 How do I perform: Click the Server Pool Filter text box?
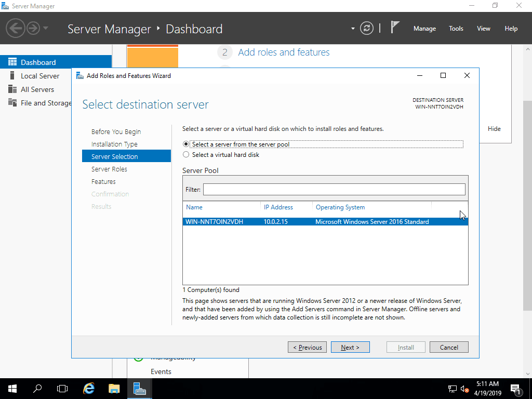click(x=334, y=189)
